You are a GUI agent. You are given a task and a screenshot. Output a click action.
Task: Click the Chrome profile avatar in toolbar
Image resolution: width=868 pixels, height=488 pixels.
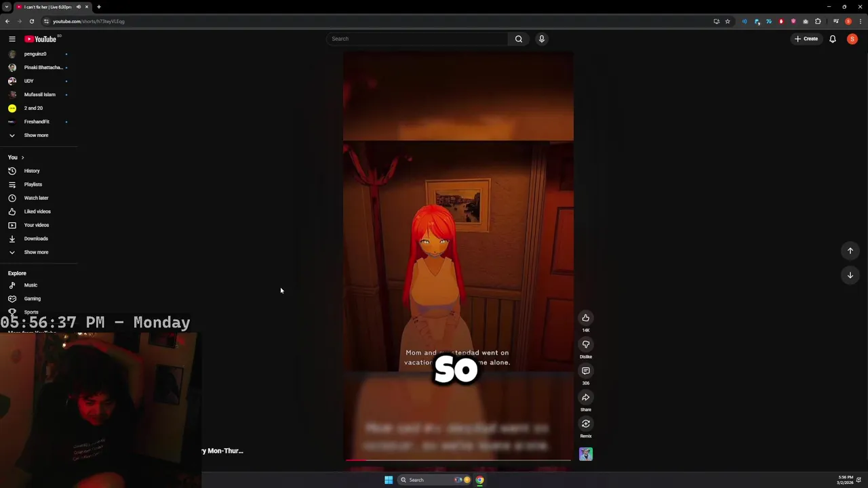tap(848, 21)
